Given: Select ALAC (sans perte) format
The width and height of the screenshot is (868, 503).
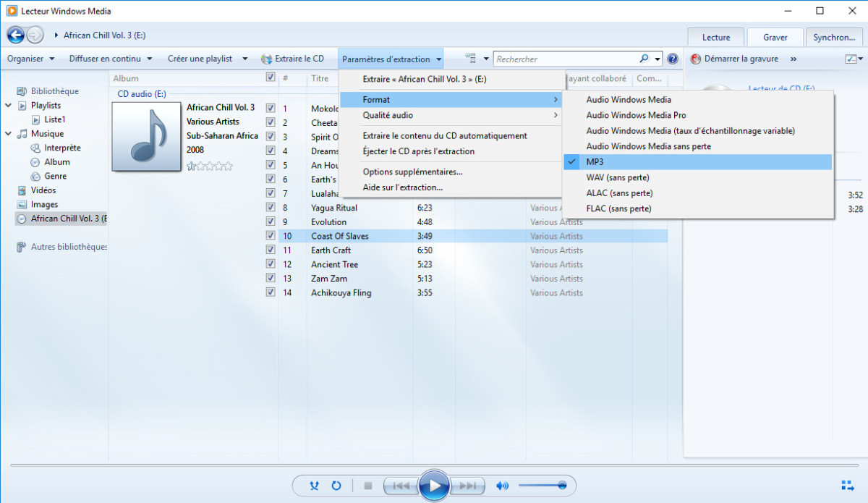Looking at the screenshot, I should tap(697, 193).
